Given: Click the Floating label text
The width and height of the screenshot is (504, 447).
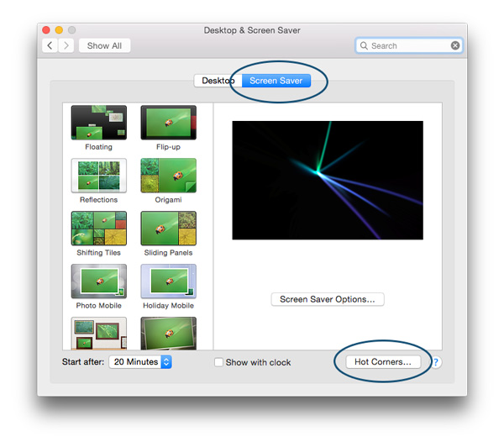Looking at the screenshot, I should [98, 147].
